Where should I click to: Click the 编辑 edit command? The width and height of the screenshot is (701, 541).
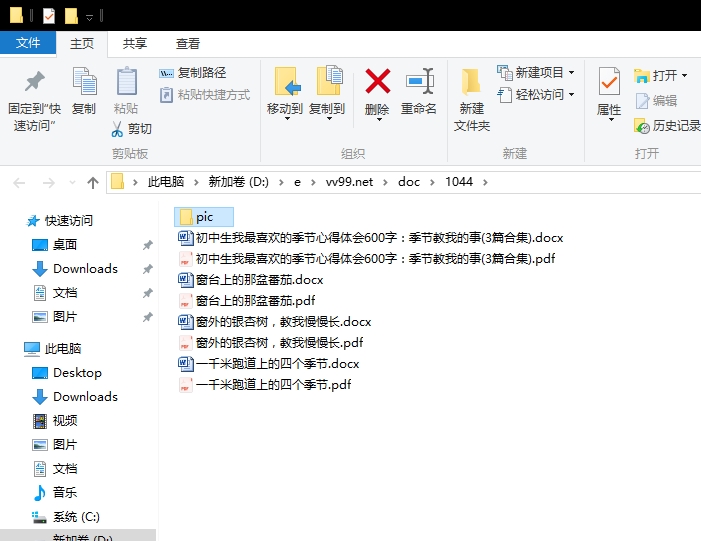tap(656, 101)
